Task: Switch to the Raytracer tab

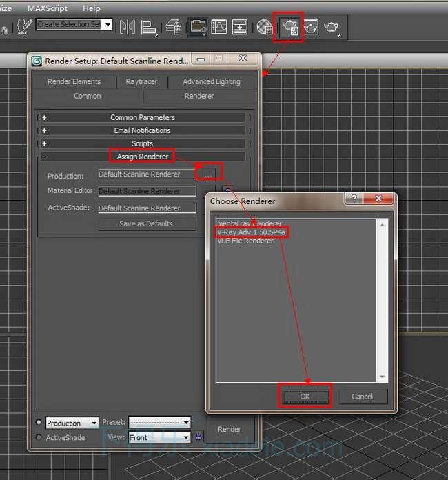Action: pyautogui.click(x=141, y=81)
